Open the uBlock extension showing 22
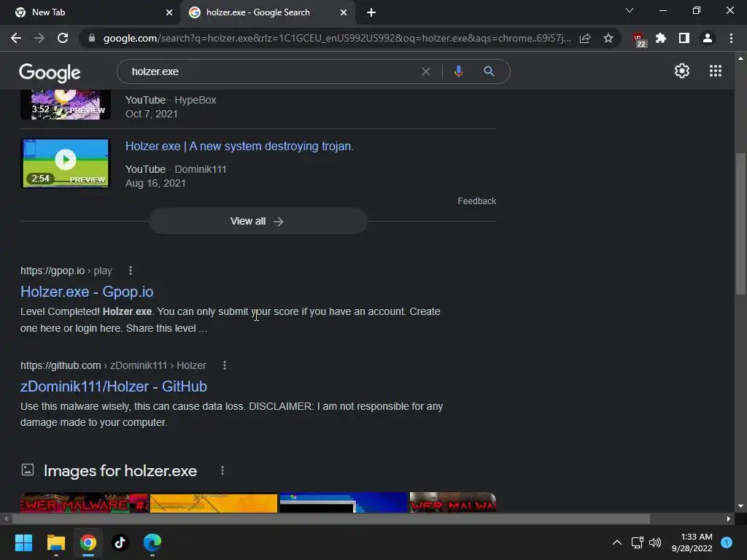 [x=638, y=39]
